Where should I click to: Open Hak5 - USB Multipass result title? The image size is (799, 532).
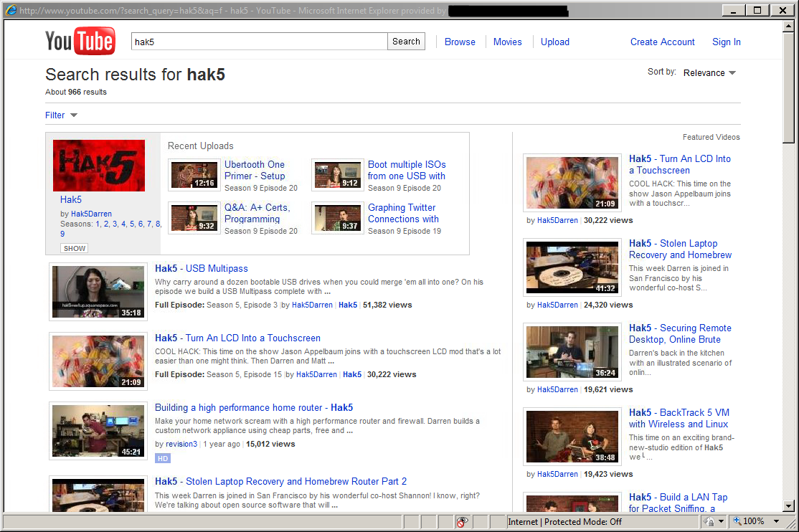202,269
